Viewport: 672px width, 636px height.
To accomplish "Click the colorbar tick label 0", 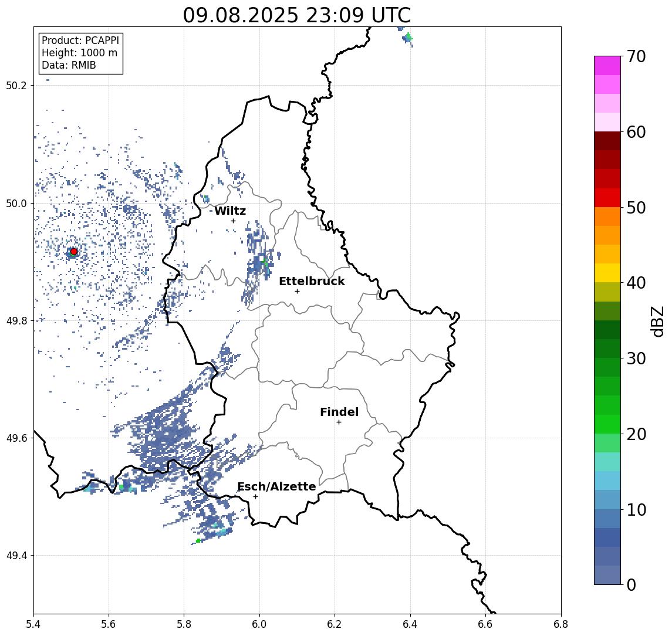I will 632,585.
